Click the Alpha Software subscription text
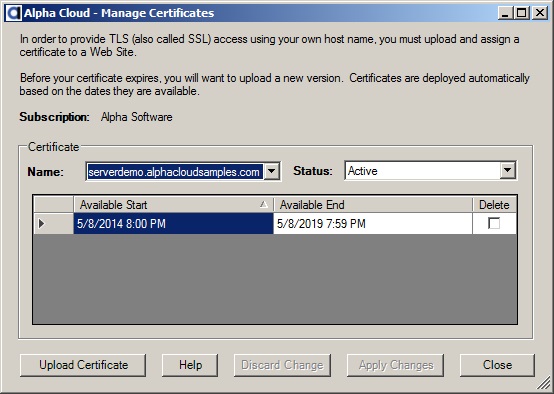Screen dimensions: 554x394 click(x=137, y=117)
